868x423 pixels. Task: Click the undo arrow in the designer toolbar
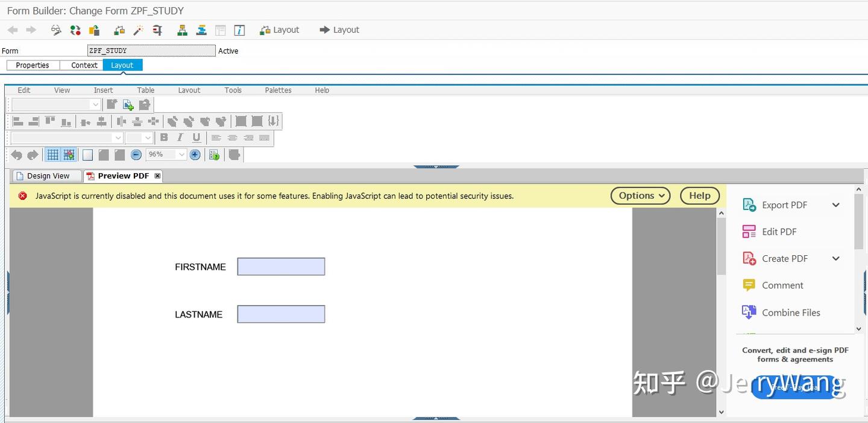pyautogui.click(x=16, y=154)
